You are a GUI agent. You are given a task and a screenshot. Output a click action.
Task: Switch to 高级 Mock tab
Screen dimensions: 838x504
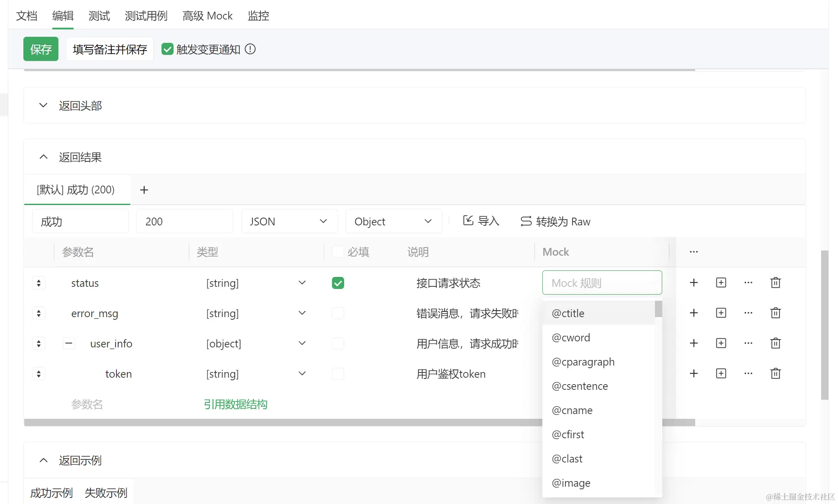tap(207, 16)
